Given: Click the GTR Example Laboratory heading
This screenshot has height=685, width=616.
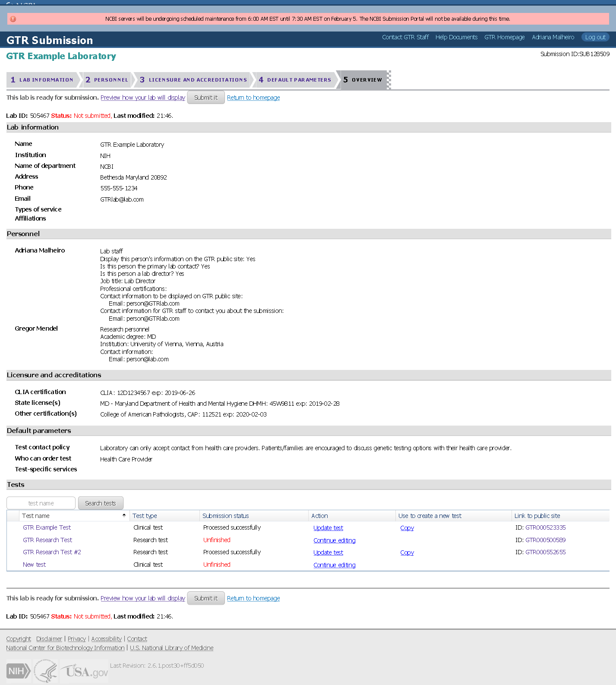Looking at the screenshot, I should pos(61,56).
